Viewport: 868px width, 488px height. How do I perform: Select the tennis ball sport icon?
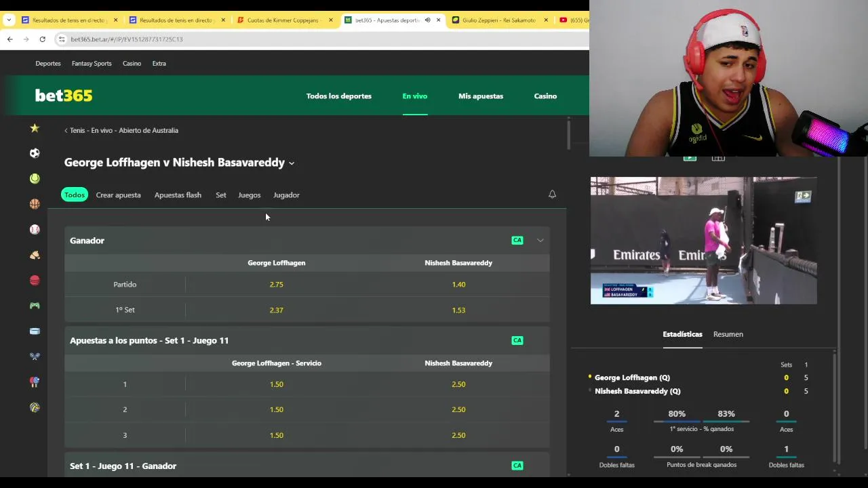[x=35, y=178]
